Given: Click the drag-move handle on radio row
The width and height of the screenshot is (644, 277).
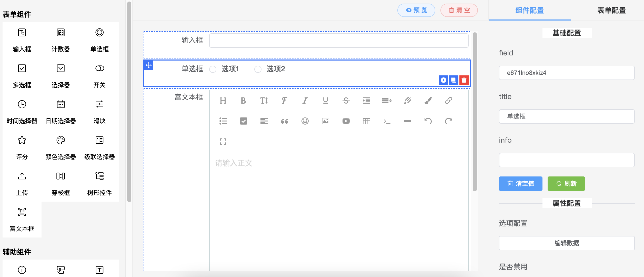Looking at the screenshot, I should click(149, 65).
